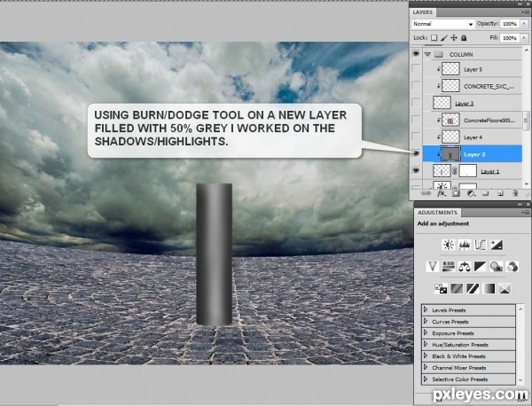Viewport: 532px width, 406px height.
Task: Click the Fill value field
Action: click(510, 37)
